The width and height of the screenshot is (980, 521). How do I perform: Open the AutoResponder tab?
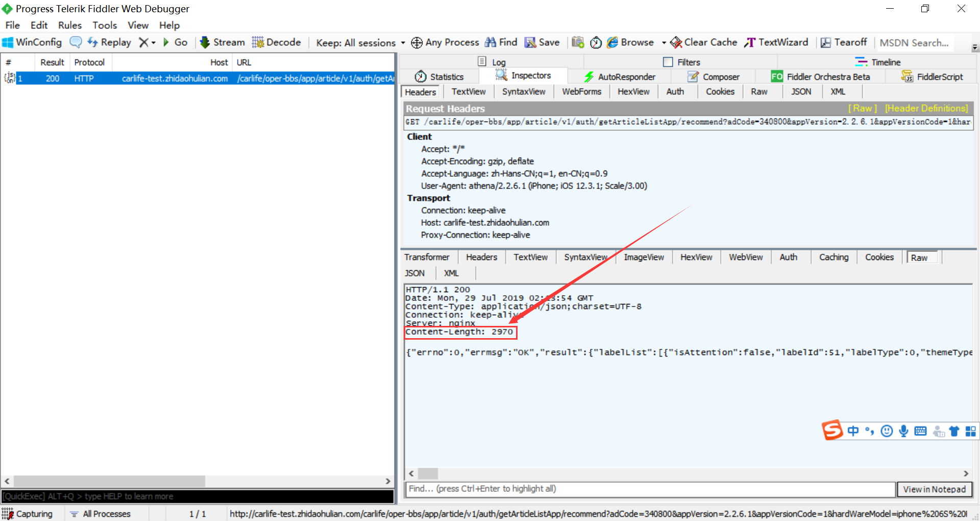coord(620,77)
